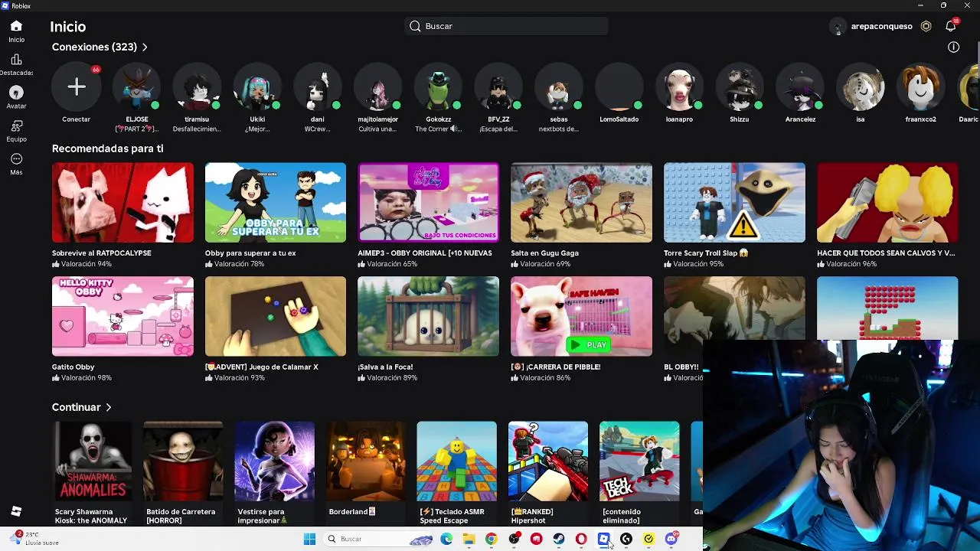Viewport: 980px width, 551px height.
Task: Continue Scary Shawarma Kiosk: the ANOMALY
Action: (x=92, y=461)
